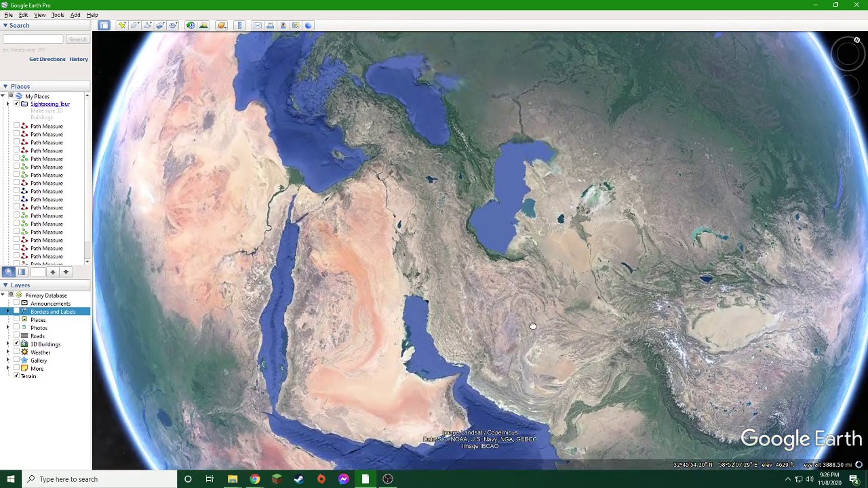Viewport: 868px width, 488px height.
Task: Open Steam from the taskbar
Action: point(299,479)
